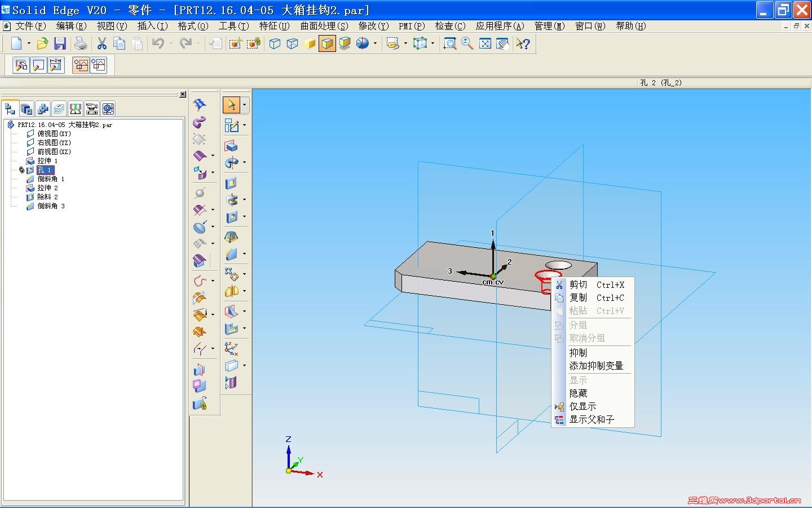Click the Fit view icon
The height and width of the screenshot is (508, 812).
point(485,43)
